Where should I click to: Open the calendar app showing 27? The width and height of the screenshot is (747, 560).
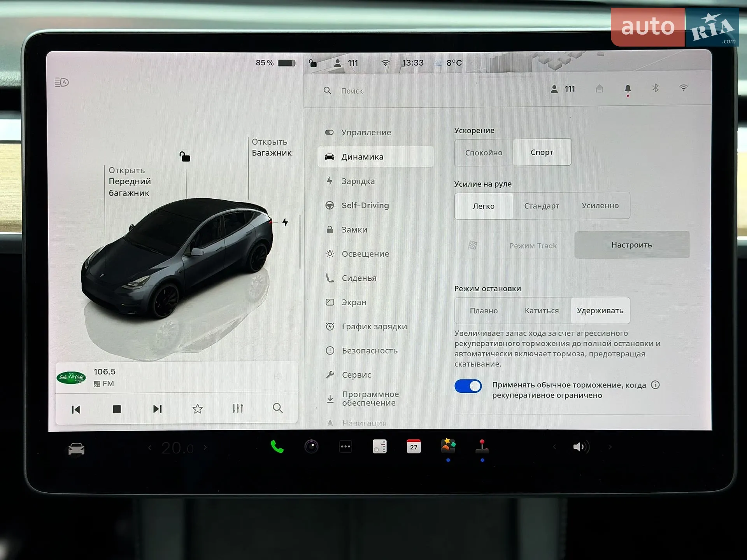[x=414, y=446]
